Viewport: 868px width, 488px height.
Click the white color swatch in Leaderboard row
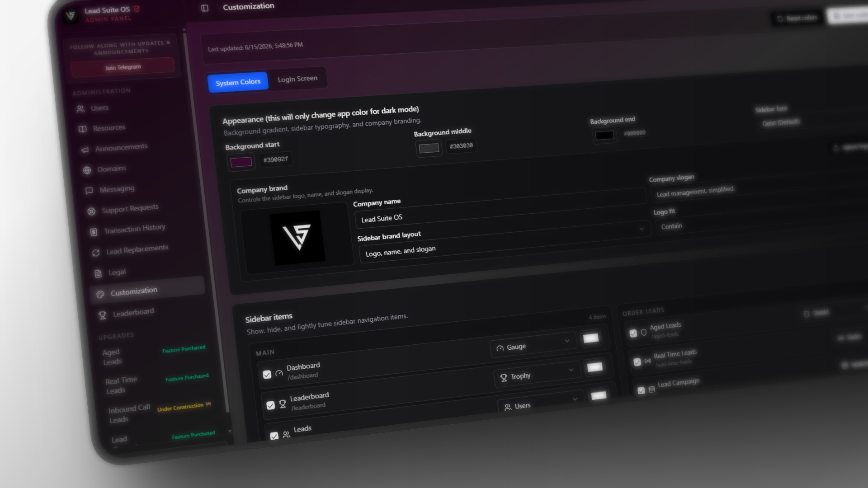click(x=594, y=367)
